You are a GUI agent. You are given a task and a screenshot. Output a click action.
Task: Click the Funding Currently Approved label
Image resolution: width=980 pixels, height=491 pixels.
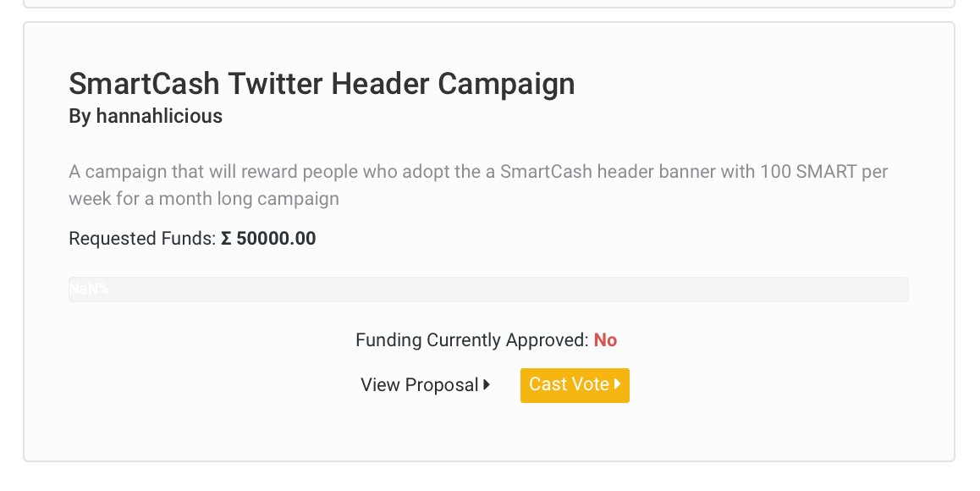[472, 340]
